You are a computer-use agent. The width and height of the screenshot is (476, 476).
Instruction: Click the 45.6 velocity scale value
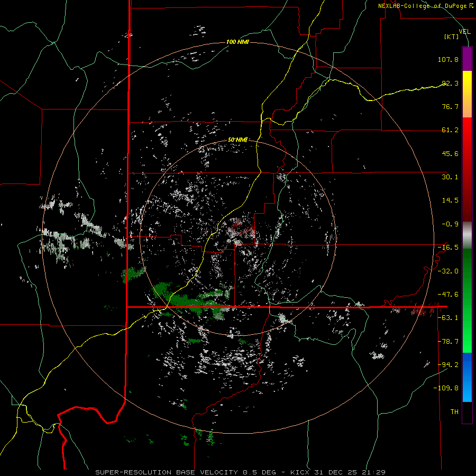(x=450, y=153)
